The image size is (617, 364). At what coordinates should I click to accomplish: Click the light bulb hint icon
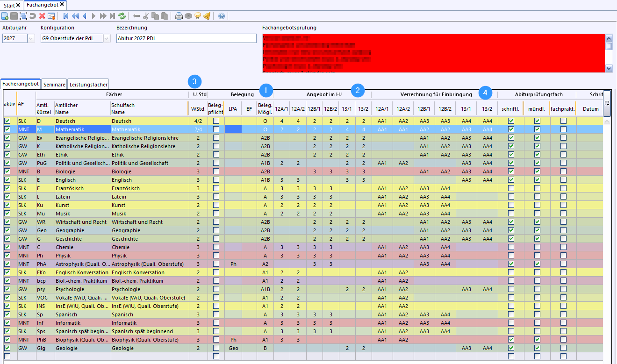(x=197, y=16)
